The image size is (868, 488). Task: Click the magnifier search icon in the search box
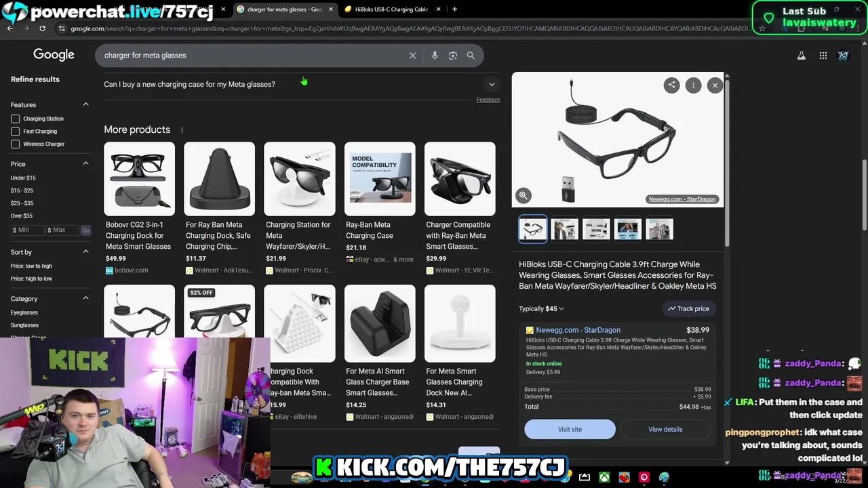[471, 56]
